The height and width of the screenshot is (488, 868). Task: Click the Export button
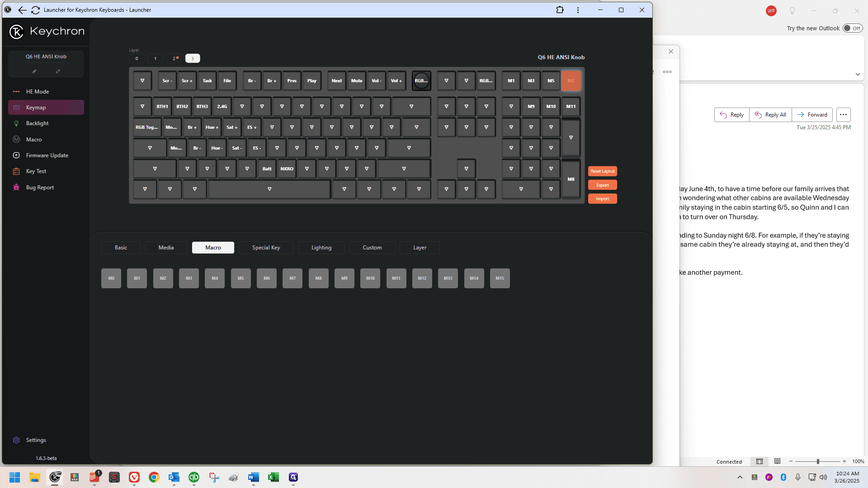[603, 185]
